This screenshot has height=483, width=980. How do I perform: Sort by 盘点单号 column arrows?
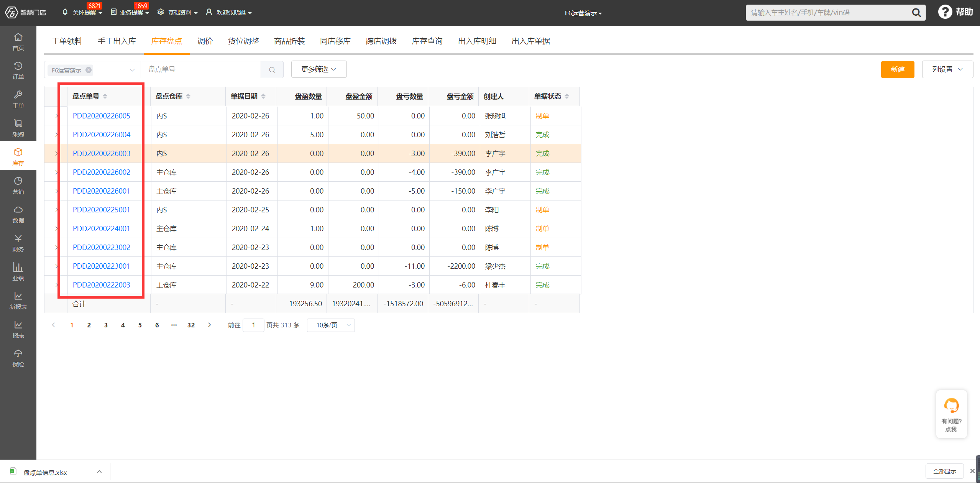tap(105, 96)
